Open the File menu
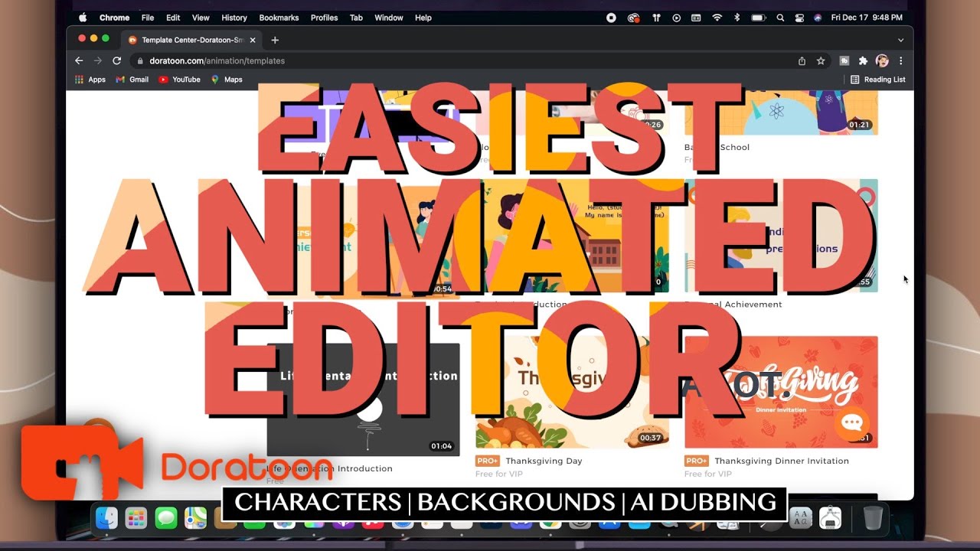Viewport: 980px width, 551px height. pos(148,18)
